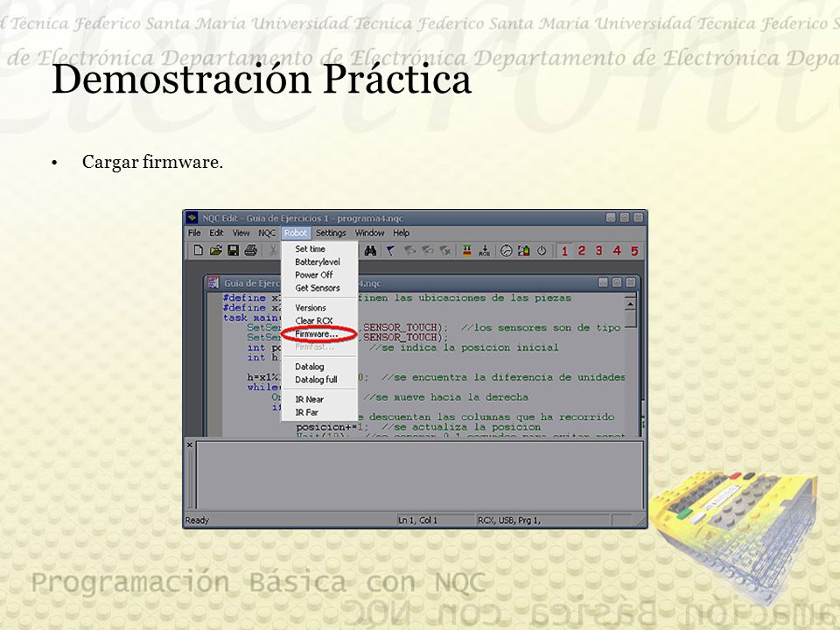This screenshot has width=840, height=630.
Task: Close the output pane with the x
Action: click(x=189, y=444)
